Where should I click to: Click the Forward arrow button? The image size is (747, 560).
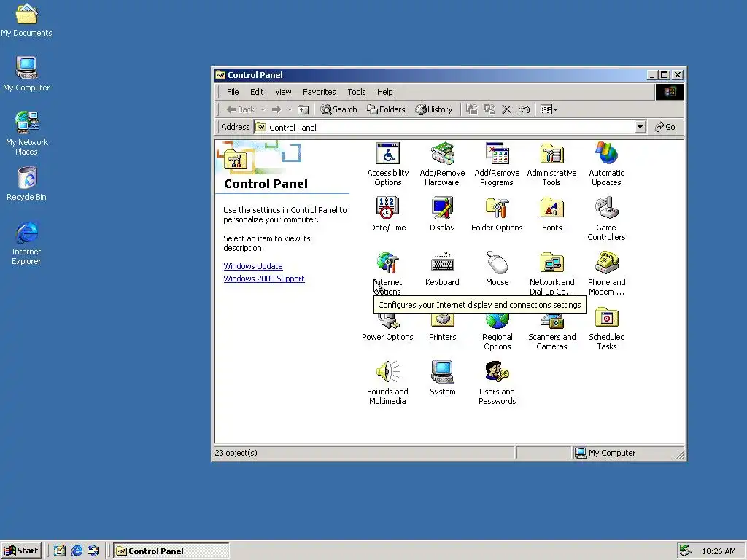pos(276,109)
